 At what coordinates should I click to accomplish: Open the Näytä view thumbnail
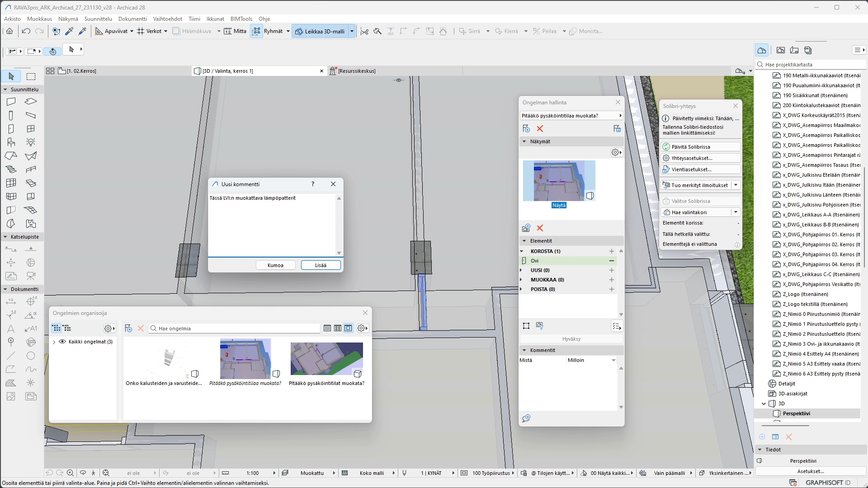(x=559, y=181)
